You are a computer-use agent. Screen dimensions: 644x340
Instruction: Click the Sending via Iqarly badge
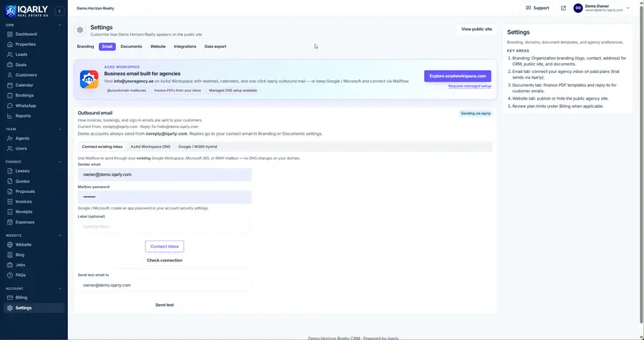476,113
